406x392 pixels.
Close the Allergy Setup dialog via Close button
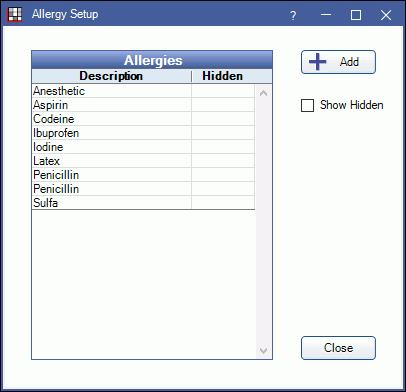pos(338,348)
